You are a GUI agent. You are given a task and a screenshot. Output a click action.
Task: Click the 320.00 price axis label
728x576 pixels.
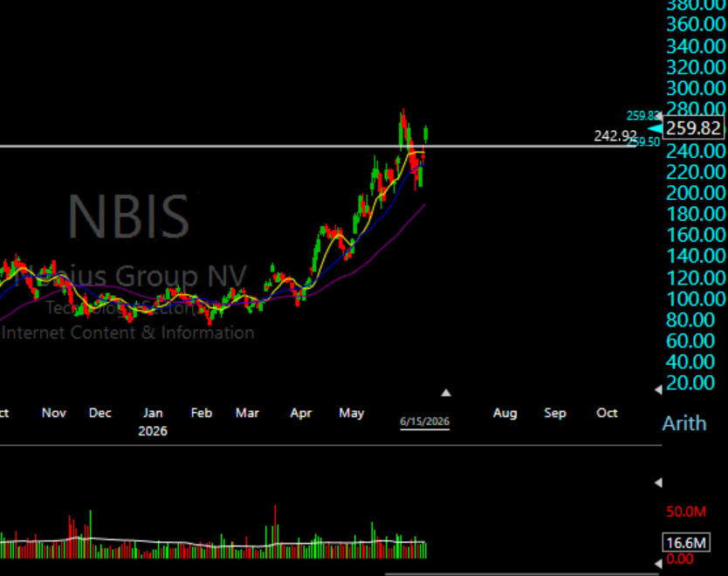[x=696, y=68]
